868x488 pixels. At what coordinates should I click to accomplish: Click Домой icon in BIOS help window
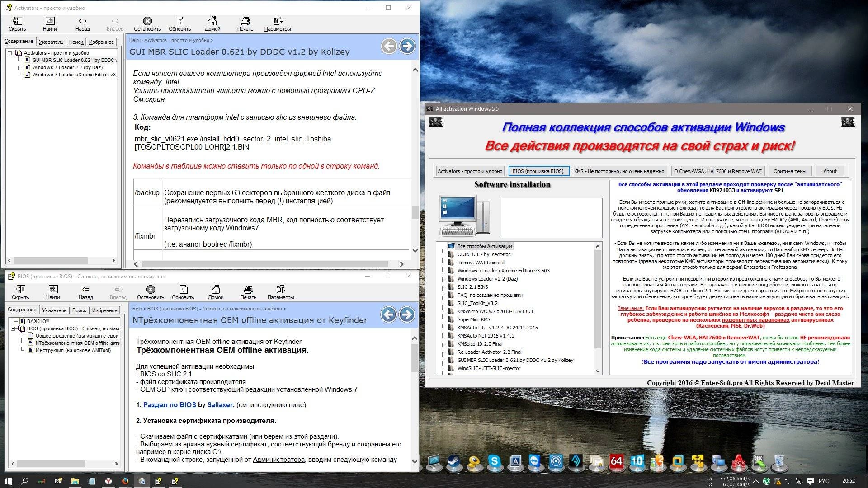coord(216,292)
